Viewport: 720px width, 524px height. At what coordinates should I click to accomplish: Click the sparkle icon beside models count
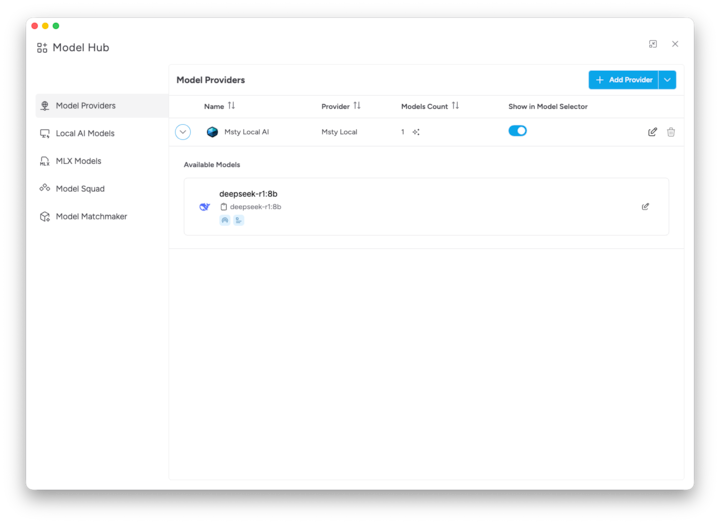[x=416, y=132]
